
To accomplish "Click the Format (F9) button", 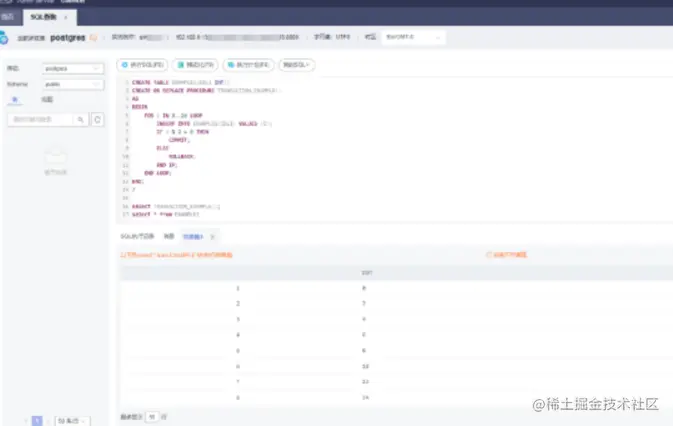I will coord(195,65).
